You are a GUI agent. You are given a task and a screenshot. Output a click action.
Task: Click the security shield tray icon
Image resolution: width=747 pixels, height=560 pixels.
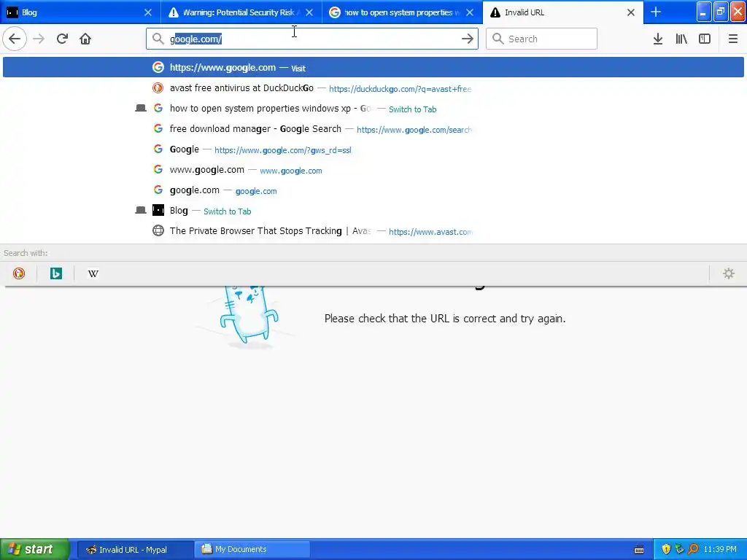(x=666, y=549)
